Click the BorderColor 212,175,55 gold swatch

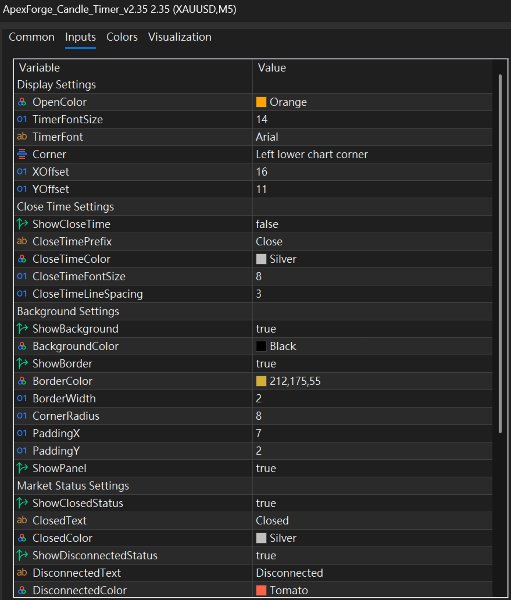(261, 381)
